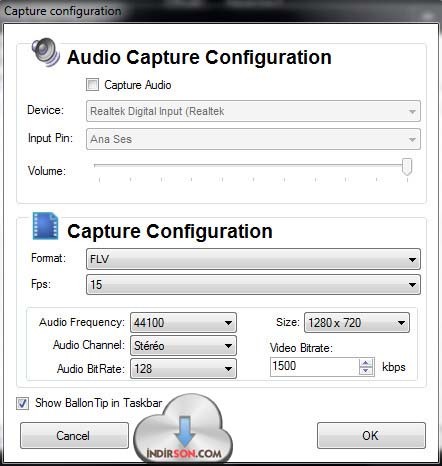Uncheck Show BallonTip in Taskbar
Screen dimensions: 442x466
tap(23, 403)
